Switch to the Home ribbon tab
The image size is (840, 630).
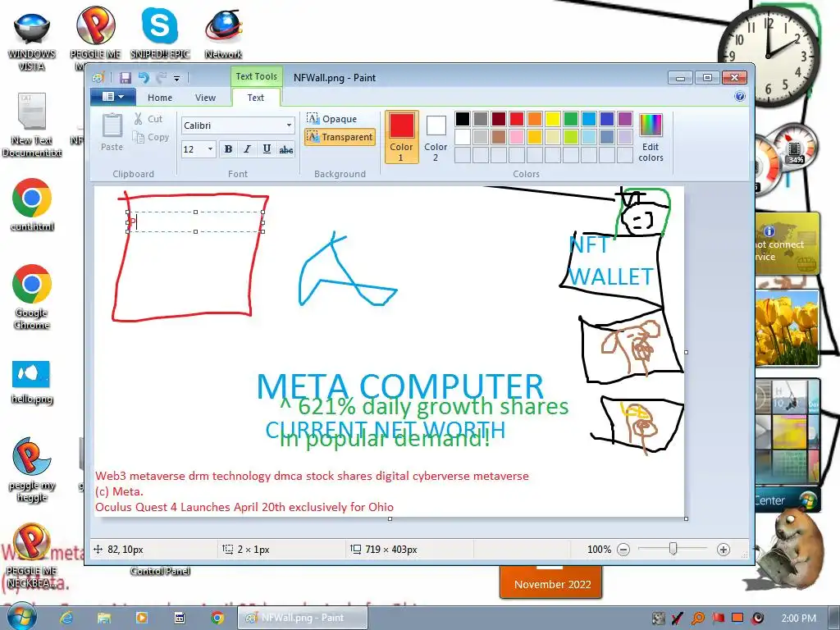(x=160, y=98)
